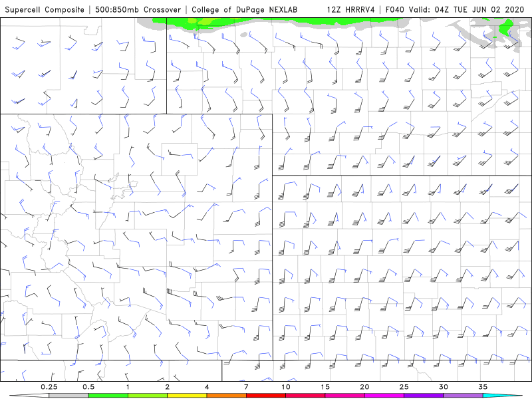Click the gray color bar segment
The width and height of the screenshot is (532, 399).
[69, 396]
